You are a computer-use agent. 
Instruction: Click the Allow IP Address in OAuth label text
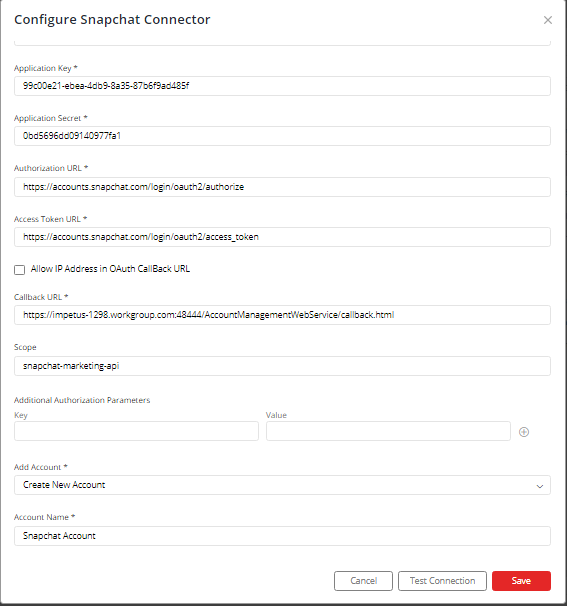pyautogui.click(x=110, y=269)
